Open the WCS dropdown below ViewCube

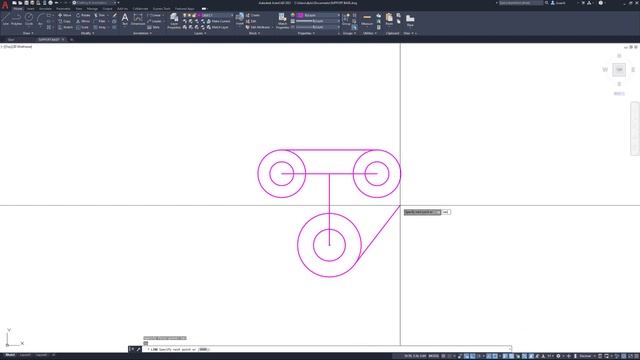(619, 93)
